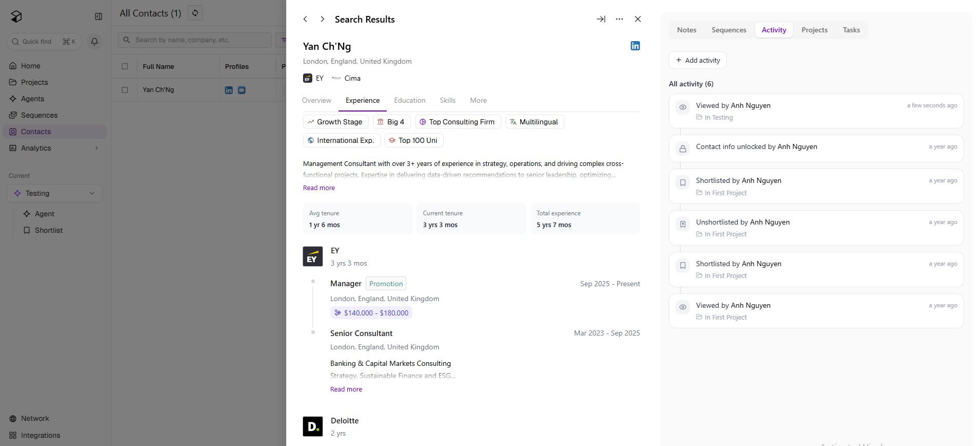Collapse detail panel to the side arrow icon
980x446 pixels.
[x=601, y=19]
